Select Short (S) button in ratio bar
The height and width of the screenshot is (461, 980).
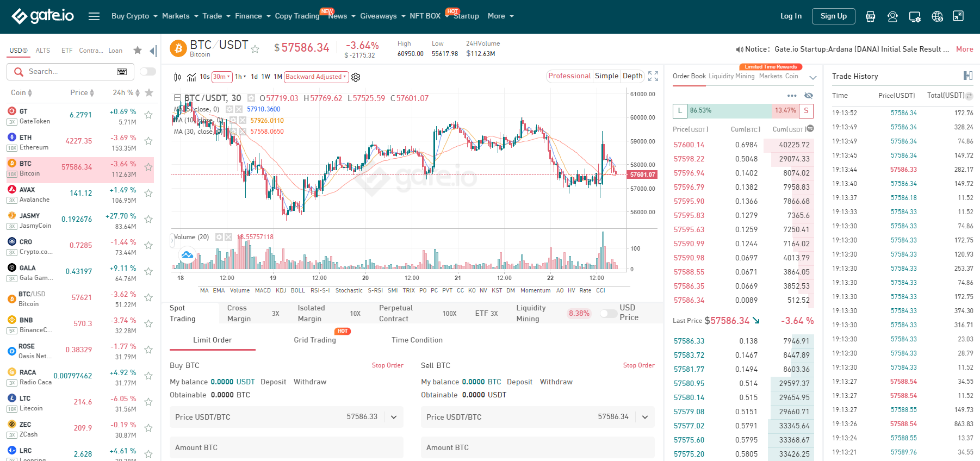pyautogui.click(x=806, y=111)
